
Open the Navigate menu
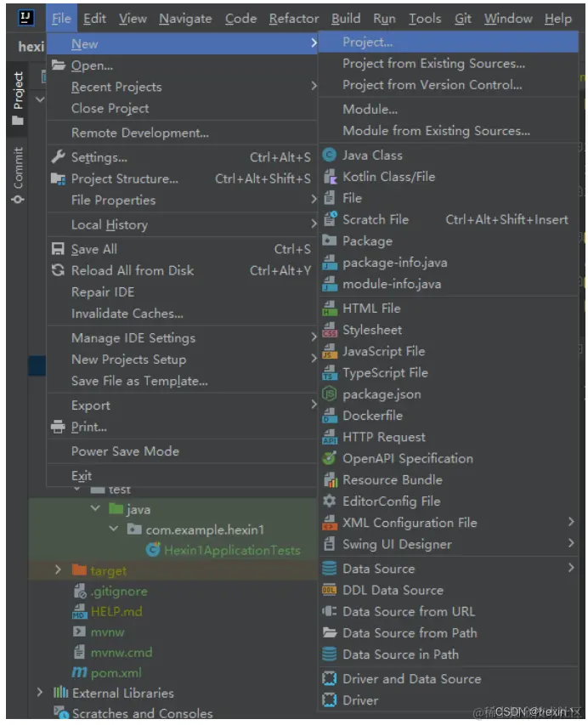pyautogui.click(x=185, y=19)
